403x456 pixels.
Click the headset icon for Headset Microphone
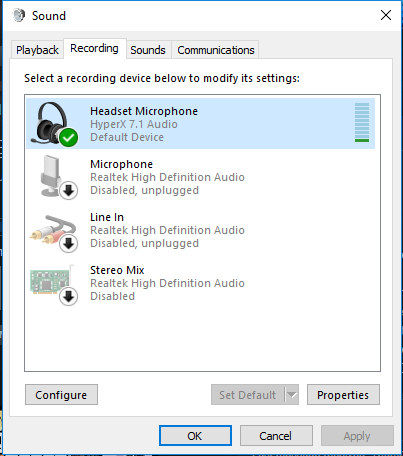click(x=53, y=123)
